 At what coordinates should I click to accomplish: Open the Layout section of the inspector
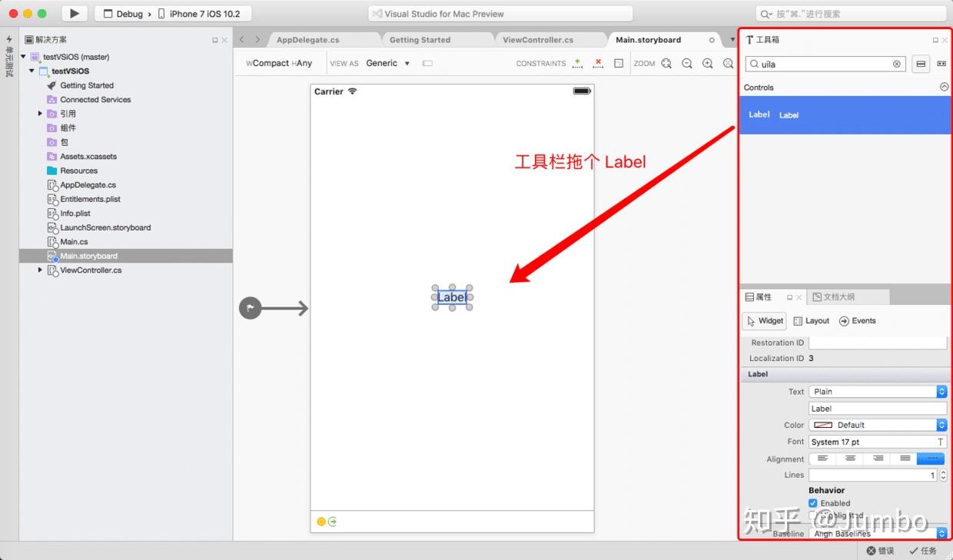[811, 320]
